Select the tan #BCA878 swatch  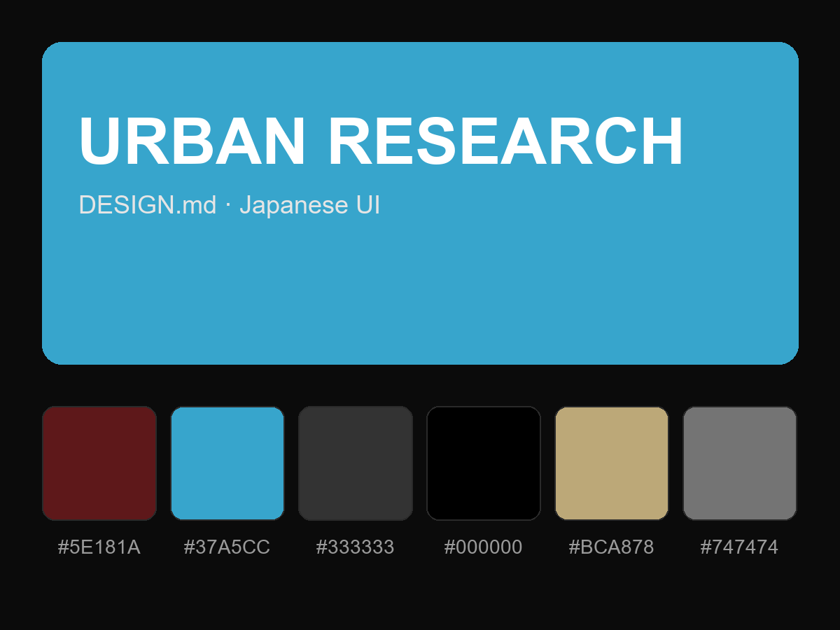point(612,463)
